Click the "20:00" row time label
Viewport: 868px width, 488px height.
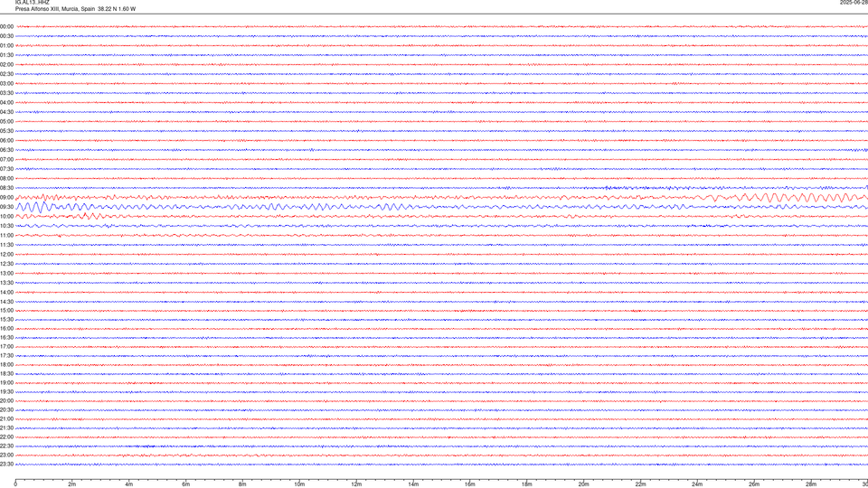tap(6, 401)
